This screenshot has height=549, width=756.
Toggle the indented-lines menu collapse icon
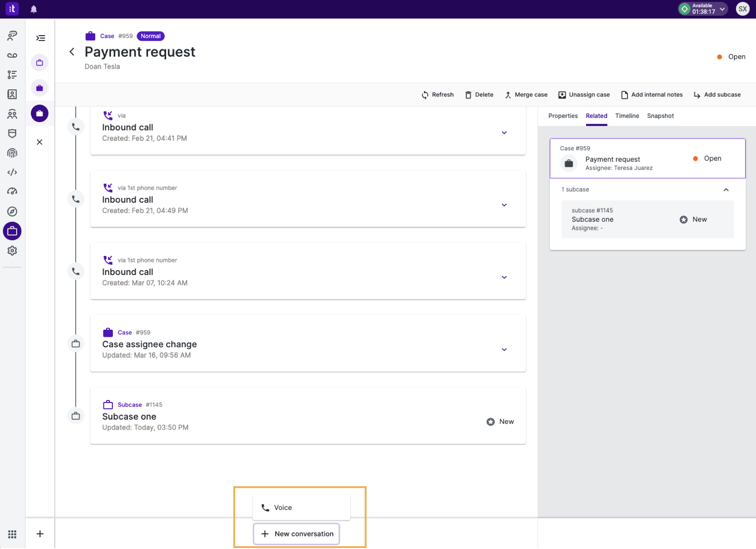click(40, 38)
